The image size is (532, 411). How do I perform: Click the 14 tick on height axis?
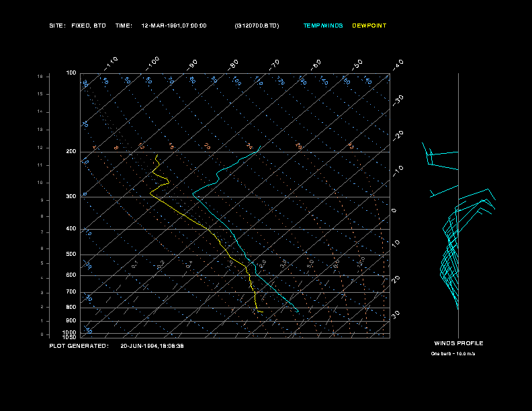[40, 111]
